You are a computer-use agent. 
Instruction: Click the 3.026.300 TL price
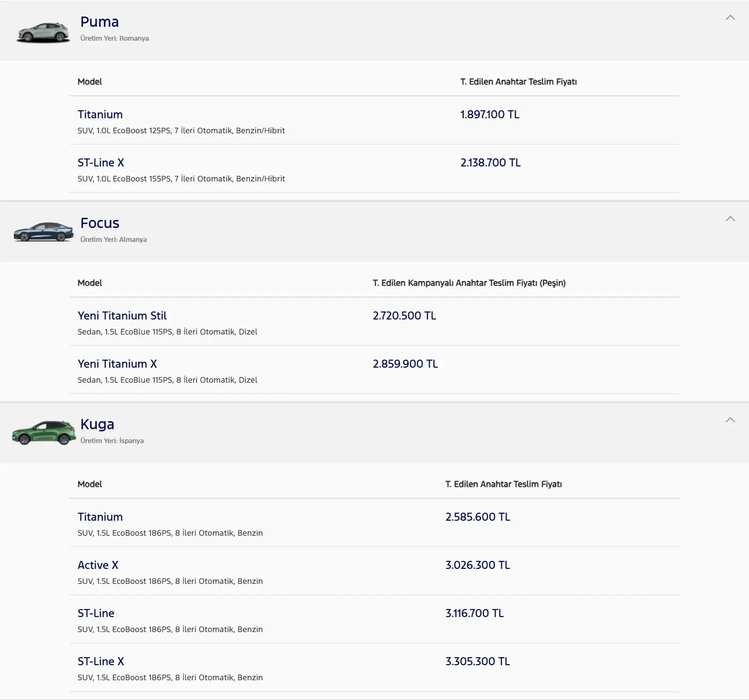(478, 565)
